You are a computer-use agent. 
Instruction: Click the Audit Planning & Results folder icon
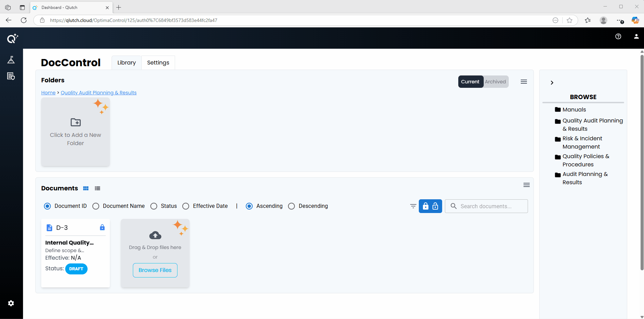tap(558, 175)
